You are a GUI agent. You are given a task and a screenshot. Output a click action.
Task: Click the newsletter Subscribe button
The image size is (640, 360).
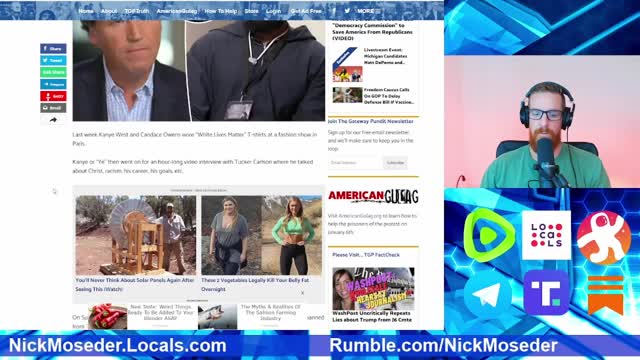tap(395, 162)
